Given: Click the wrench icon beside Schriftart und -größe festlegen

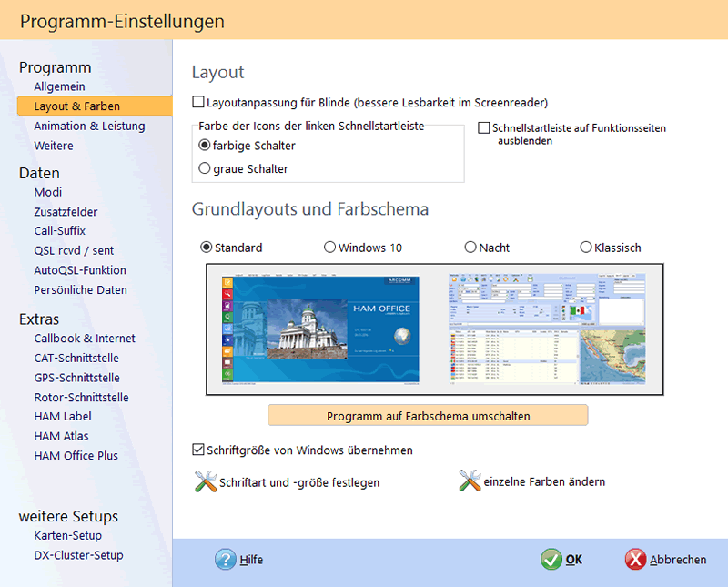Looking at the screenshot, I should click(x=206, y=482).
